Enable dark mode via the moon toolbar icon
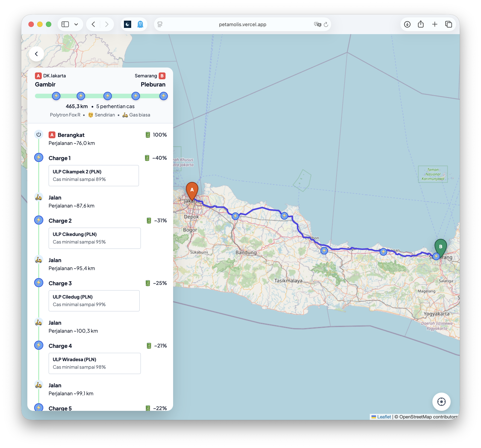 tap(128, 24)
